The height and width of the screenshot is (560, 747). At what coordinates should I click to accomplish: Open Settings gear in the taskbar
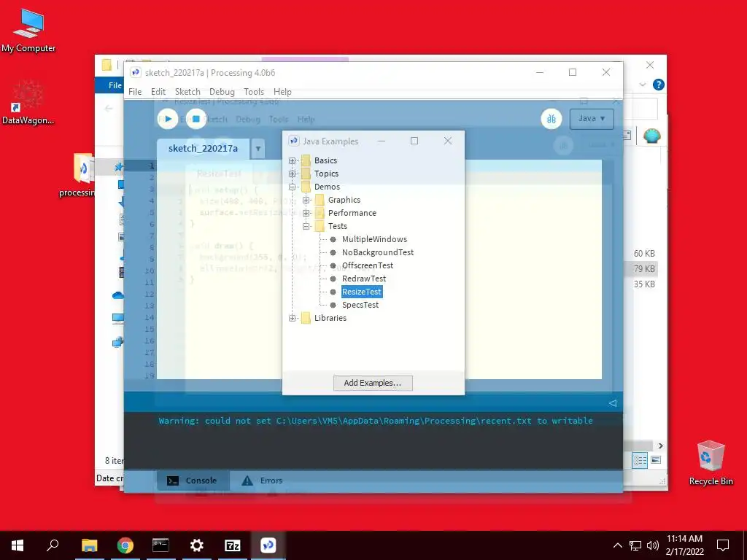(x=196, y=545)
